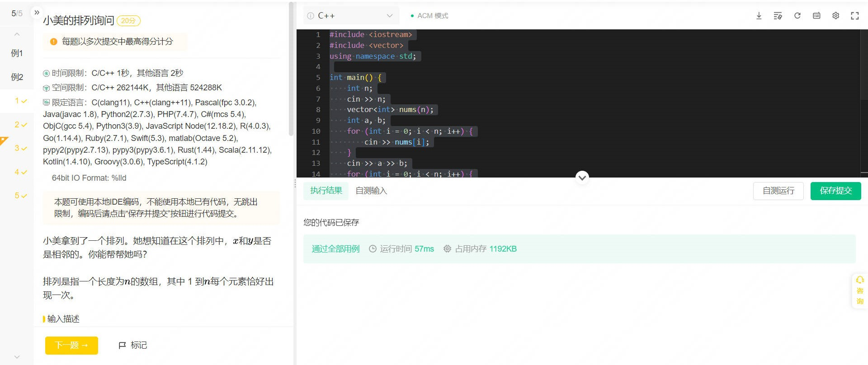
Task: Click the space limit cube icon
Action: click(46, 88)
